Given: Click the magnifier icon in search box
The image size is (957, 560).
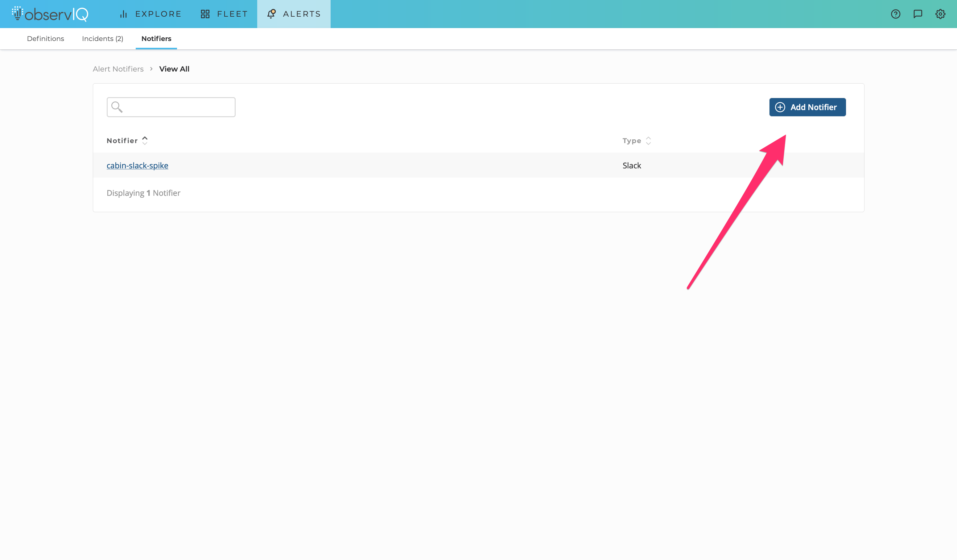Looking at the screenshot, I should click(x=117, y=107).
